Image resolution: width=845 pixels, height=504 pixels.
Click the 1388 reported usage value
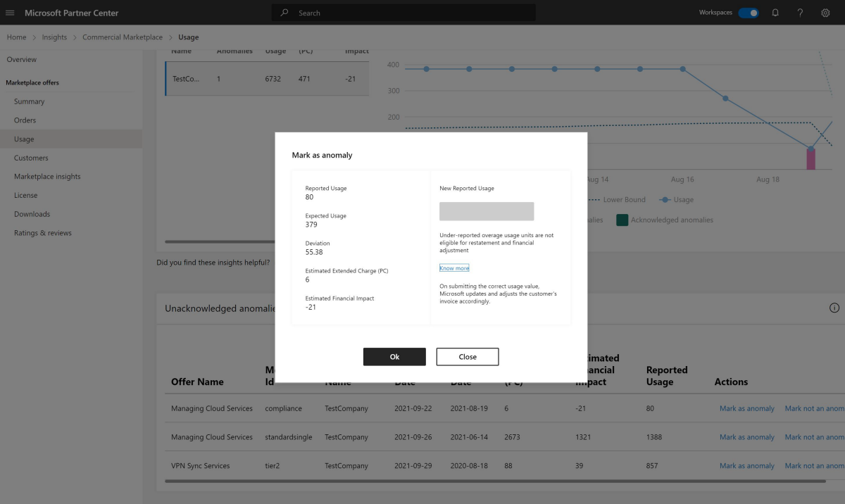point(654,437)
